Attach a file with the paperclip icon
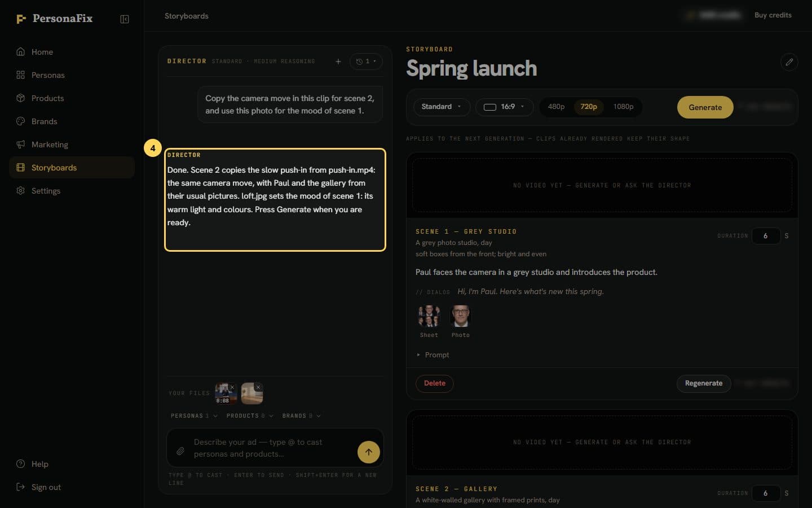Viewport: 812px width, 508px height. [x=180, y=451]
